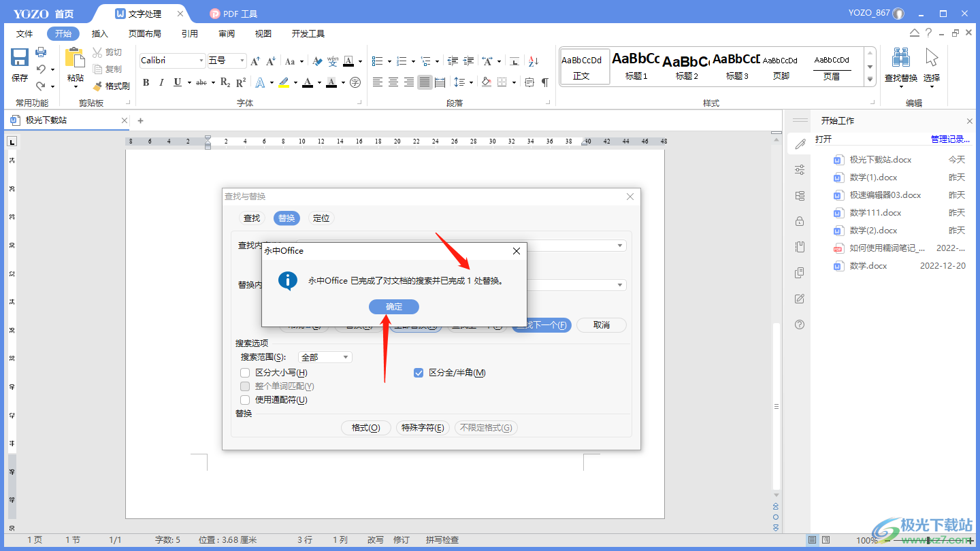Viewport: 980px width, 551px height.
Task: Select the Format Painter (格式刷) tool
Action: pos(111,86)
